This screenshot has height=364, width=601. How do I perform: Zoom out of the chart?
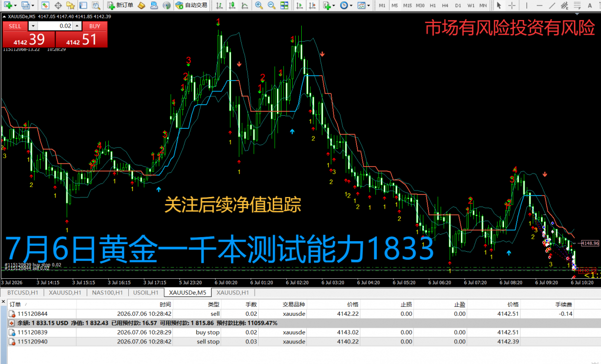point(271,6)
